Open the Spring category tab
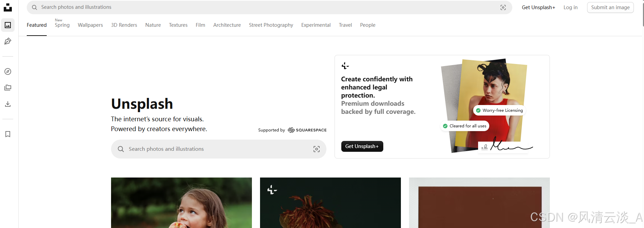Screen dimensions: 644x228 (62, 25)
